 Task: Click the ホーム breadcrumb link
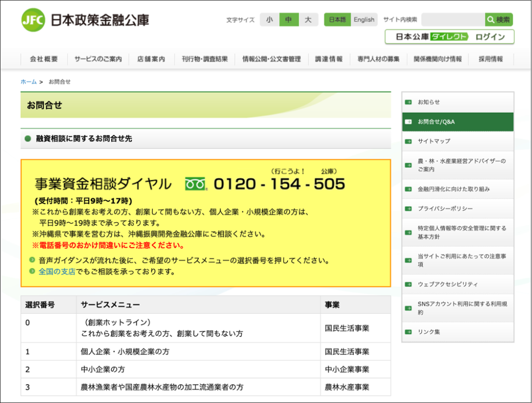click(29, 82)
